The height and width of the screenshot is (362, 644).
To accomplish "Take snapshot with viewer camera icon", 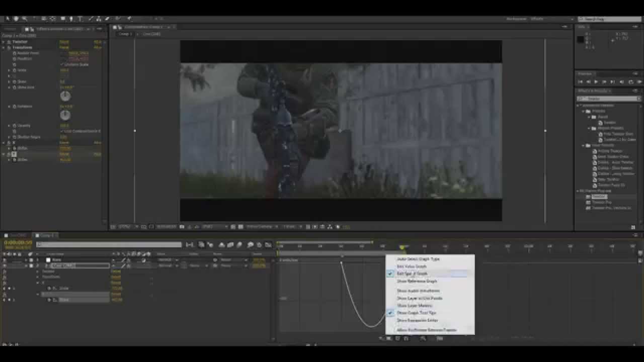I will tap(182, 227).
